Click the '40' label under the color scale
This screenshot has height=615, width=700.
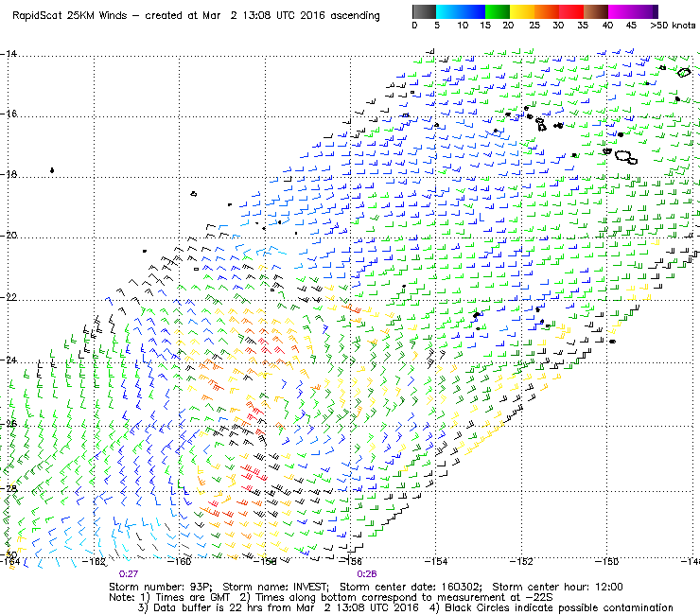pyautogui.click(x=607, y=26)
